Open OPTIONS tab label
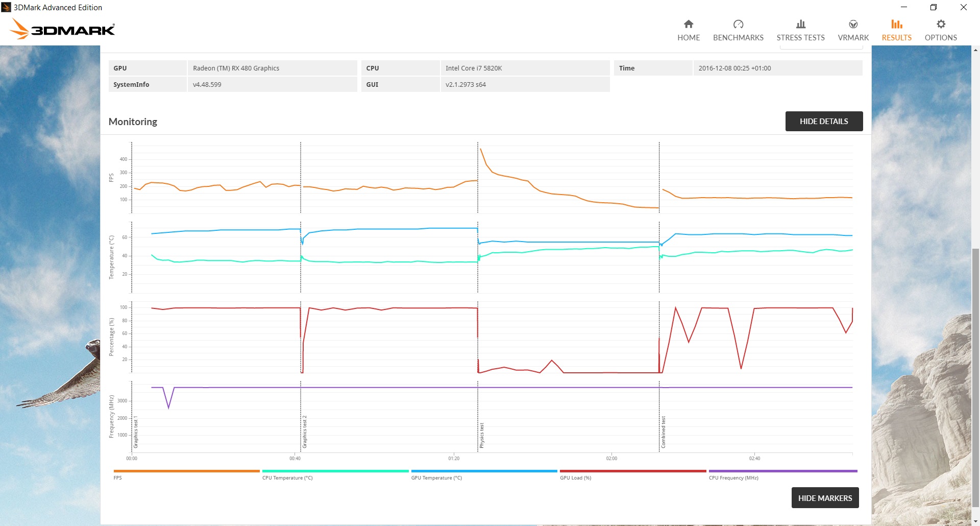 pos(941,38)
